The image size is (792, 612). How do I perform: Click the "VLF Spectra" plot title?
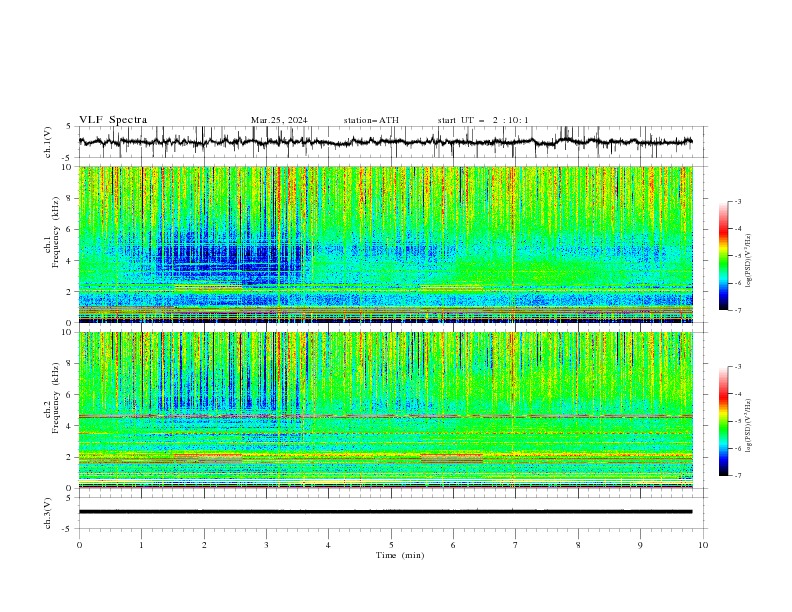113,120
